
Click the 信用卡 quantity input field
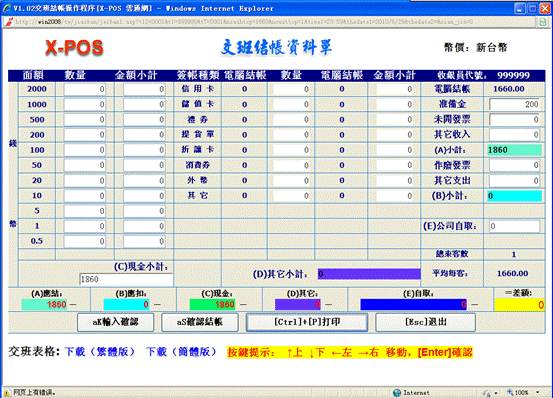click(291, 89)
